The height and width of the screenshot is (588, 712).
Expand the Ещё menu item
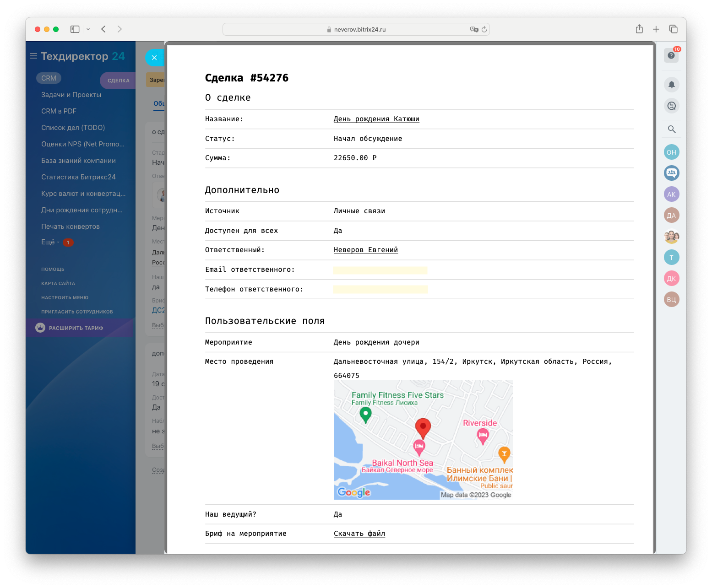(48, 242)
